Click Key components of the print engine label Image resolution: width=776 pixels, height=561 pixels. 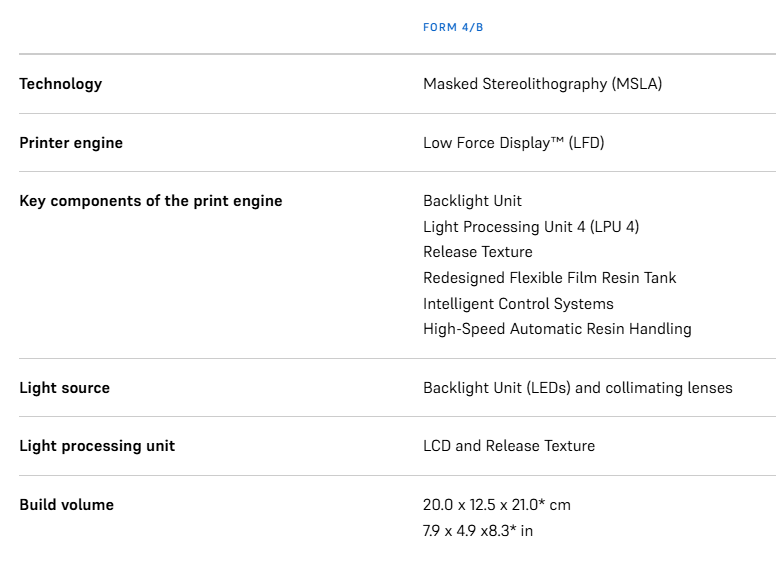[150, 201]
